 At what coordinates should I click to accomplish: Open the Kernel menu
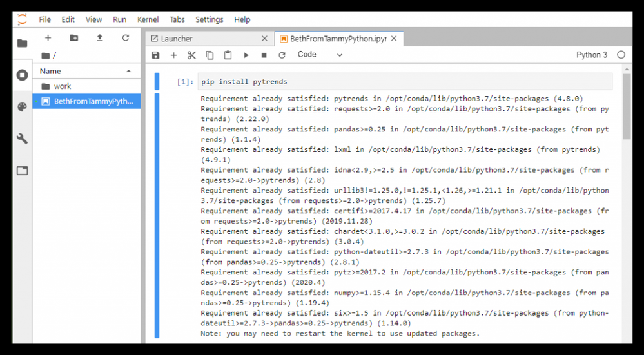click(148, 19)
